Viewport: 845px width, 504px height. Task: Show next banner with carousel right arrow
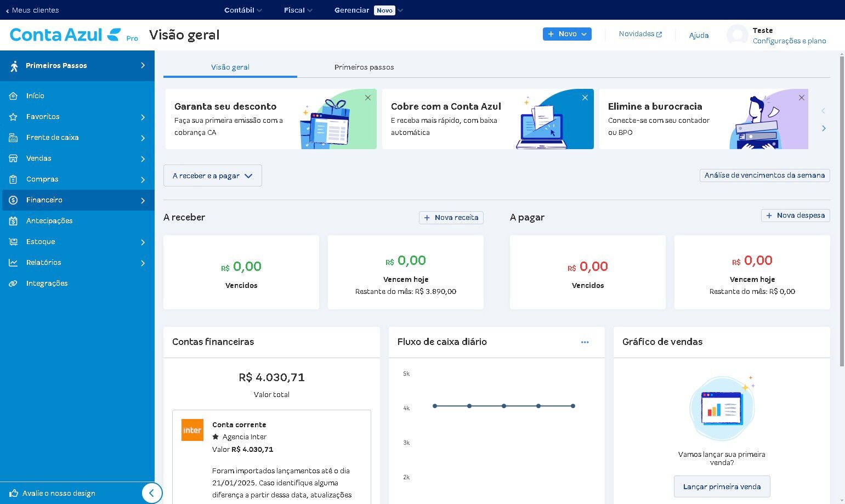tap(824, 128)
